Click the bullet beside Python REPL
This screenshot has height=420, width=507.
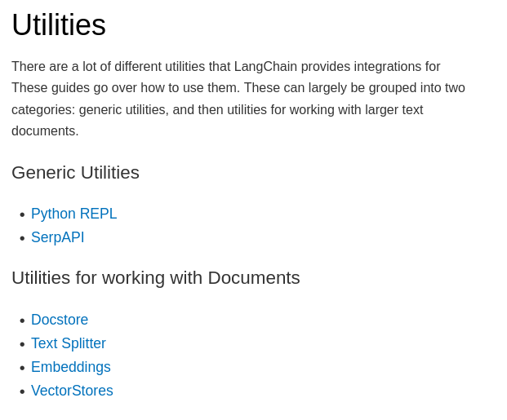(22, 214)
